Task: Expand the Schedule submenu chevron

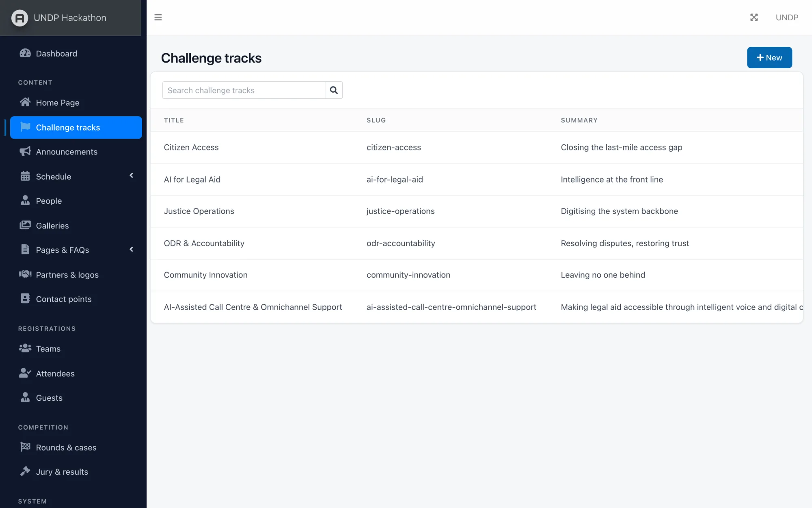Action: 131,176
